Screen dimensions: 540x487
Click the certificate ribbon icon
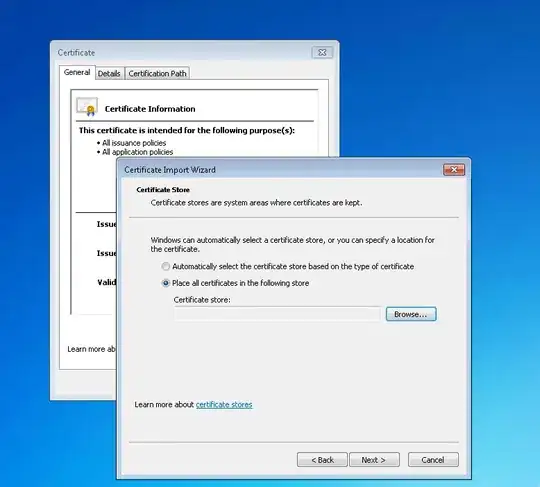(x=87, y=107)
